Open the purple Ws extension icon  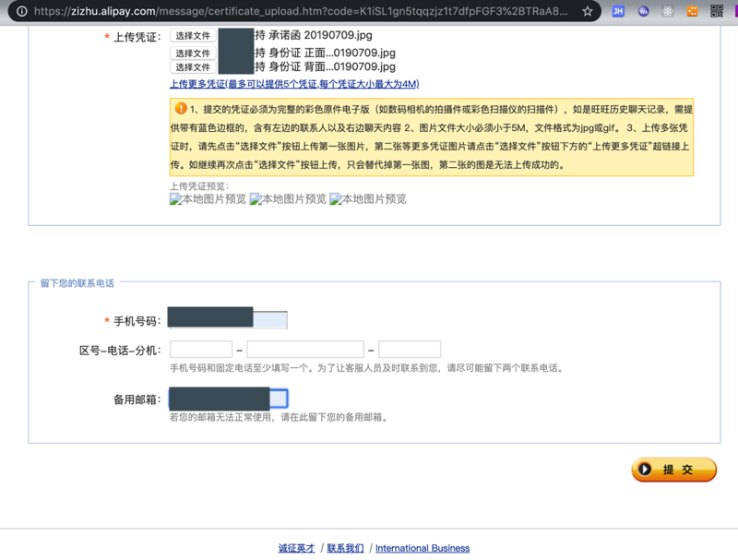point(644,12)
